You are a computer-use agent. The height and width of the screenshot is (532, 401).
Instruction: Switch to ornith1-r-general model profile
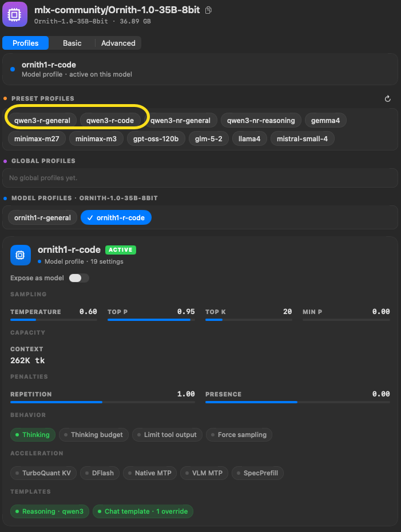(42, 218)
